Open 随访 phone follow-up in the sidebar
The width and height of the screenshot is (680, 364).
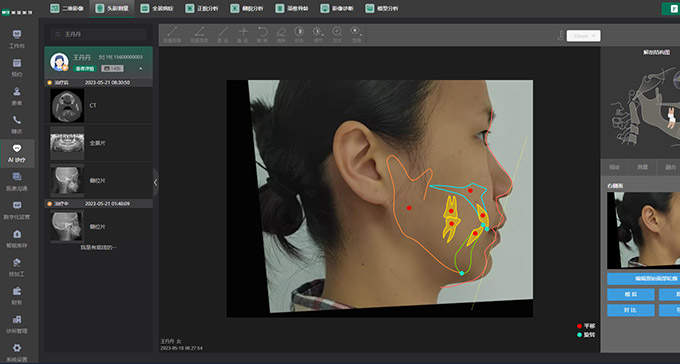tap(16, 125)
